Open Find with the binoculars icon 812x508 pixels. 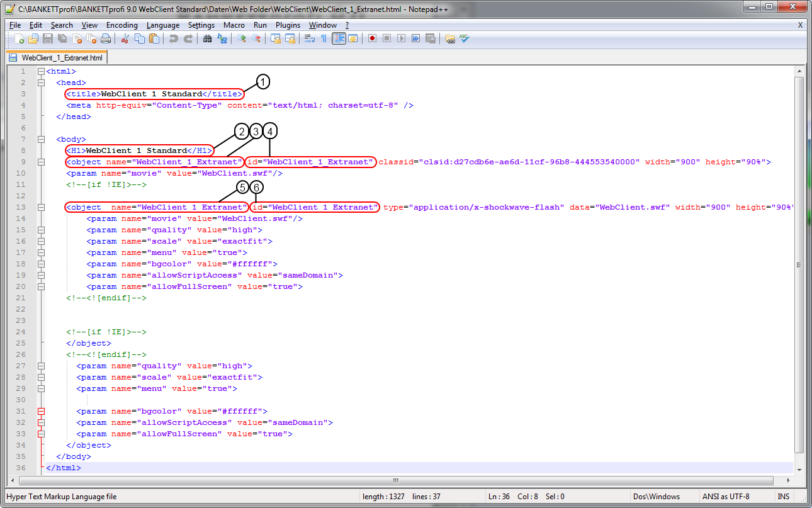pyautogui.click(x=207, y=39)
